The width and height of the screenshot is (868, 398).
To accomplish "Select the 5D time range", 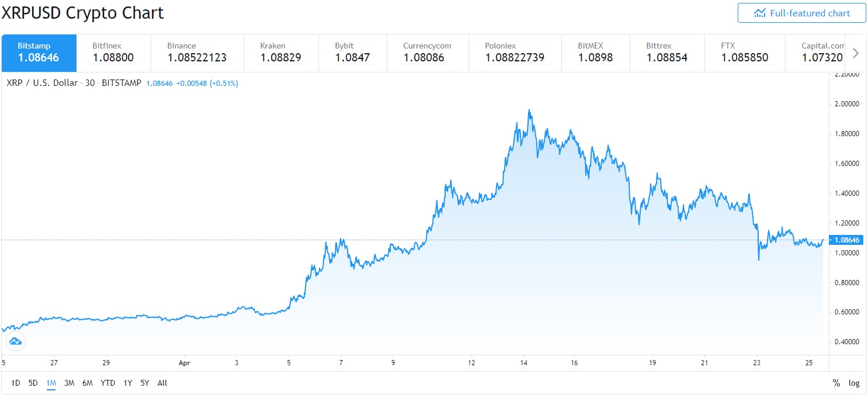I will pos(33,383).
